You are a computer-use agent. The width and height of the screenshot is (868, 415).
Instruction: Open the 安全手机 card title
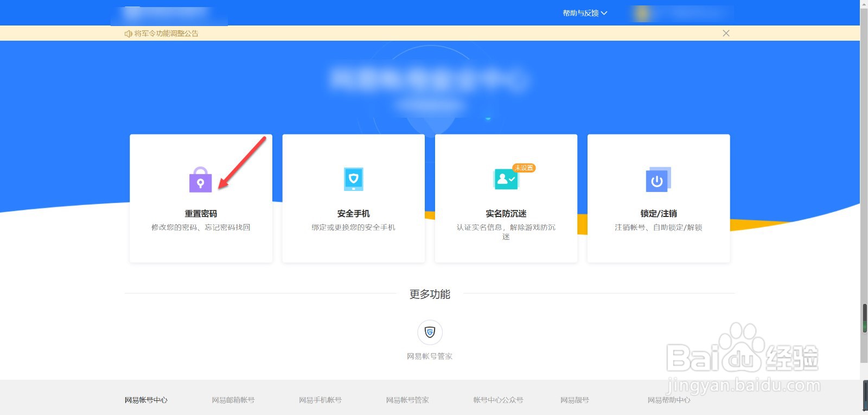(354, 214)
